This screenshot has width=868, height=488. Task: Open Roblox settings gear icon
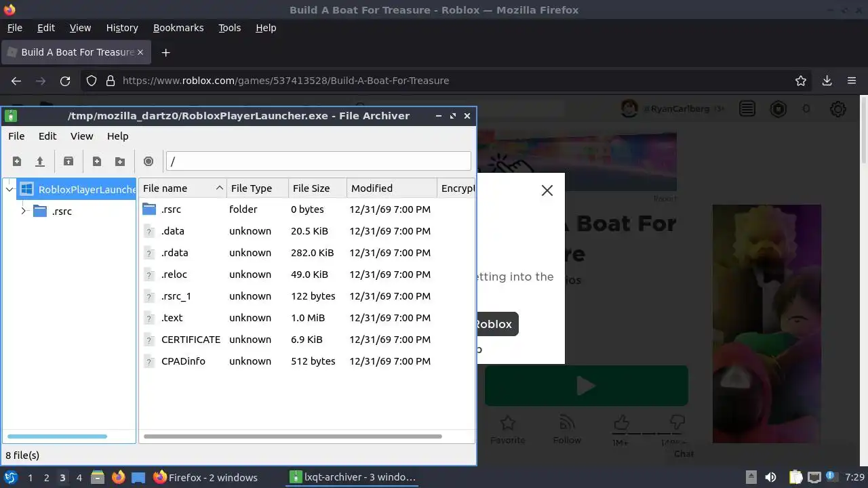[838, 109]
